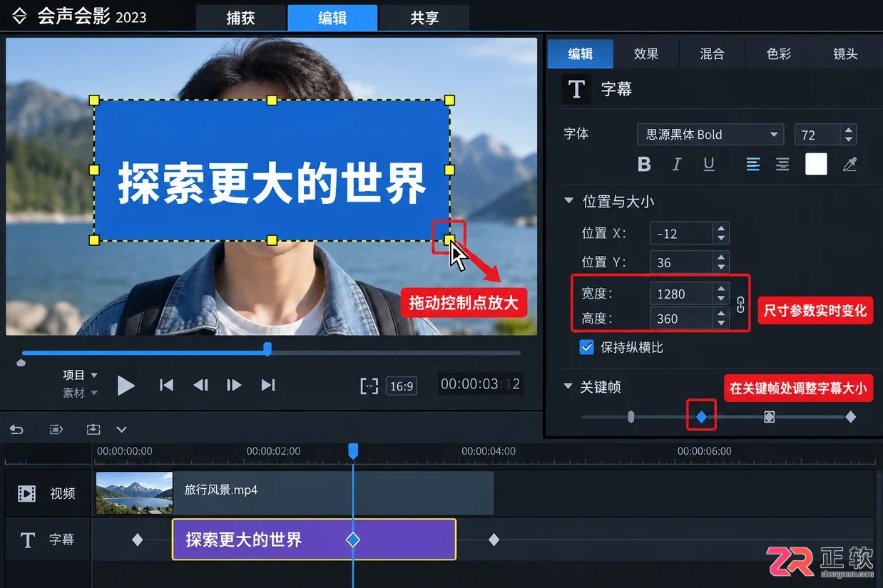Toggle the 保持纵横比 checkbox
The width and height of the screenshot is (883, 588).
tap(587, 347)
